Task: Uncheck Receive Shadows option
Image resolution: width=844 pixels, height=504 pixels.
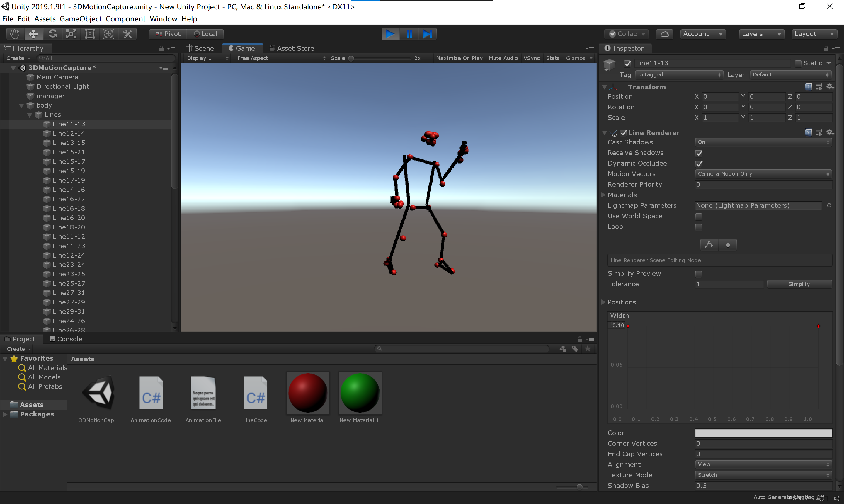Action: point(698,153)
